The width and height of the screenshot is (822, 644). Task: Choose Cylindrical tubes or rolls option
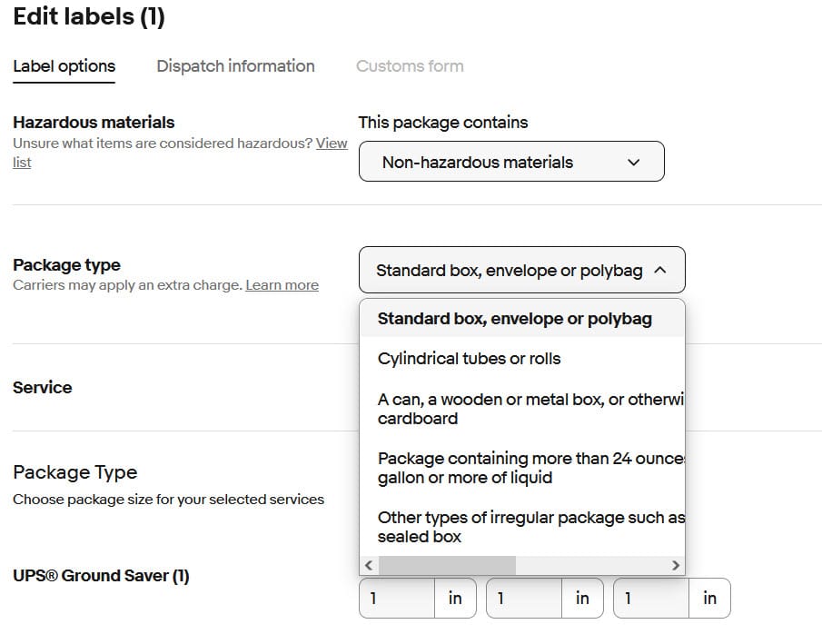(469, 358)
